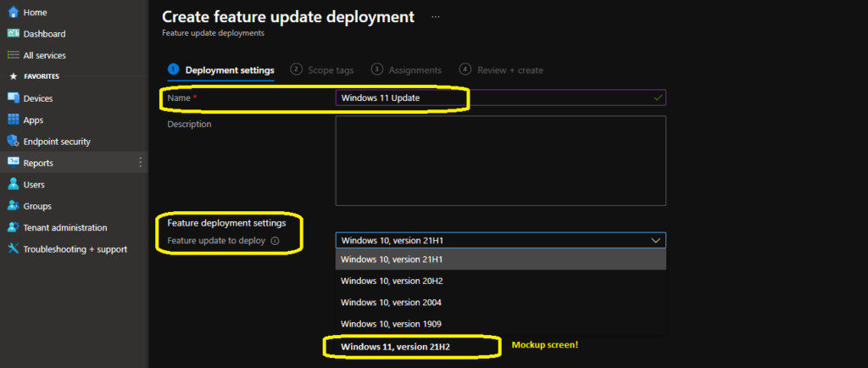
Task: Click the Reports icon in sidebar
Action: pos(14,163)
